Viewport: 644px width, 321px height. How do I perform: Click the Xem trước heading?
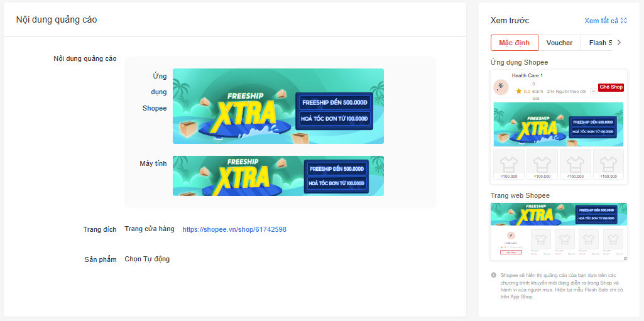[x=510, y=21]
